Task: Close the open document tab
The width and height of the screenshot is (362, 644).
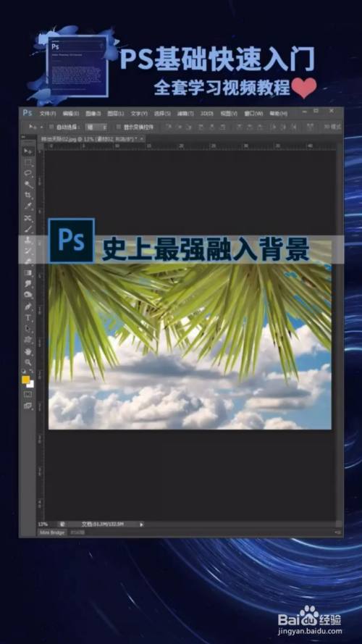Action: click(142, 139)
